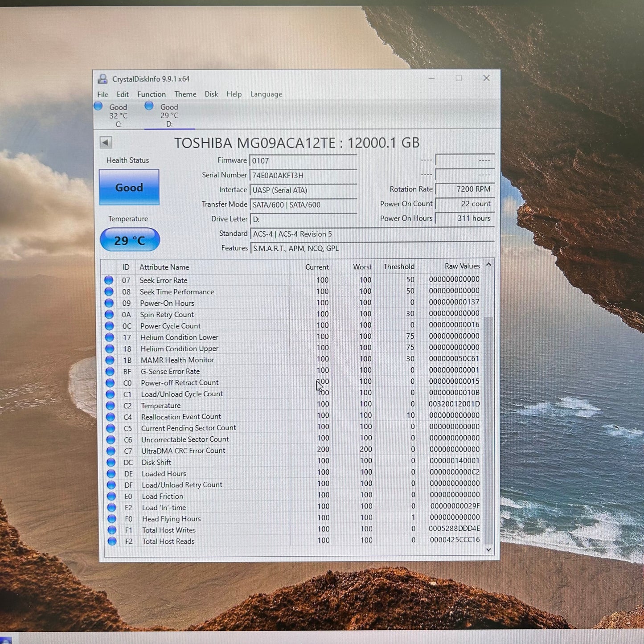Screen dimensions: 644x644
Task: Click the status orb for UltraDMA CRC Error Count
Action: pyautogui.click(x=111, y=451)
